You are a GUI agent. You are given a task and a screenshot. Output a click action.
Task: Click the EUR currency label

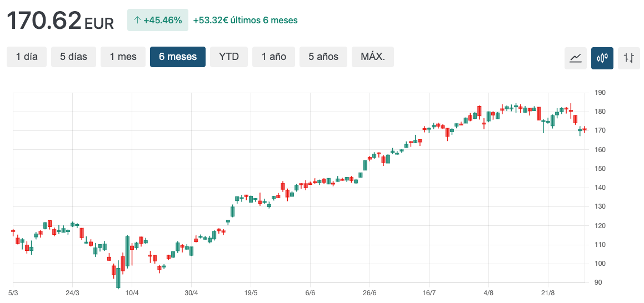tap(99, 24)
